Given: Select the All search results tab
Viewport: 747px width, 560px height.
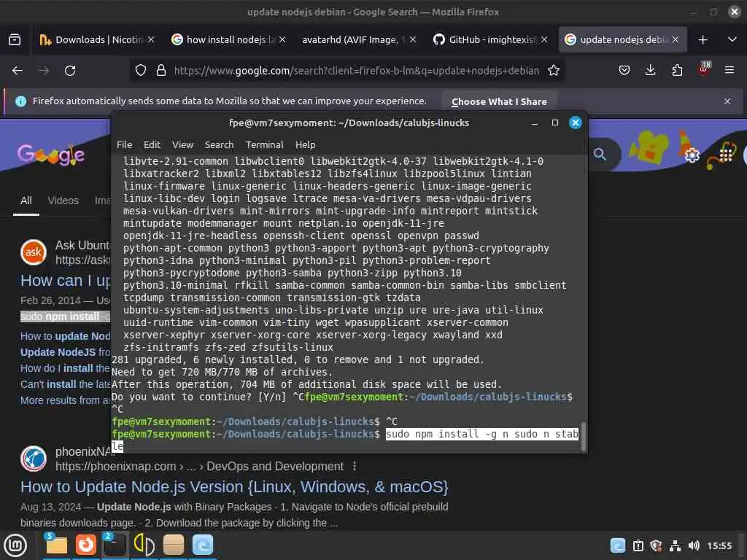Looking at the screenshot, I should click(x=26, y=201).
